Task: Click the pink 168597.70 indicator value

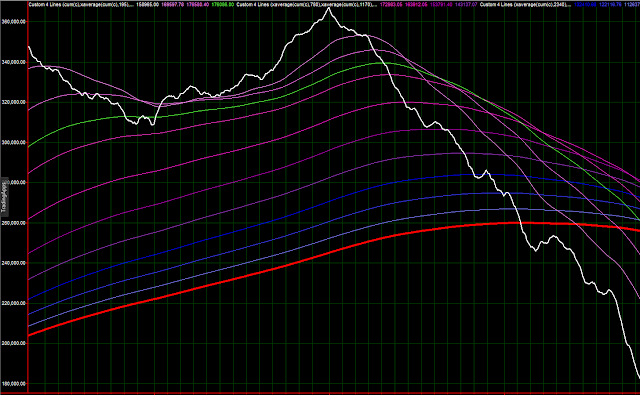Action: tap(173, 4)
